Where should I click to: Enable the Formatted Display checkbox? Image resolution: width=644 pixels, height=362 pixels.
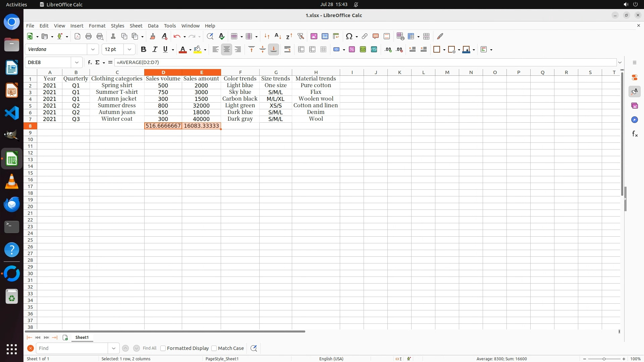point(163,348)
